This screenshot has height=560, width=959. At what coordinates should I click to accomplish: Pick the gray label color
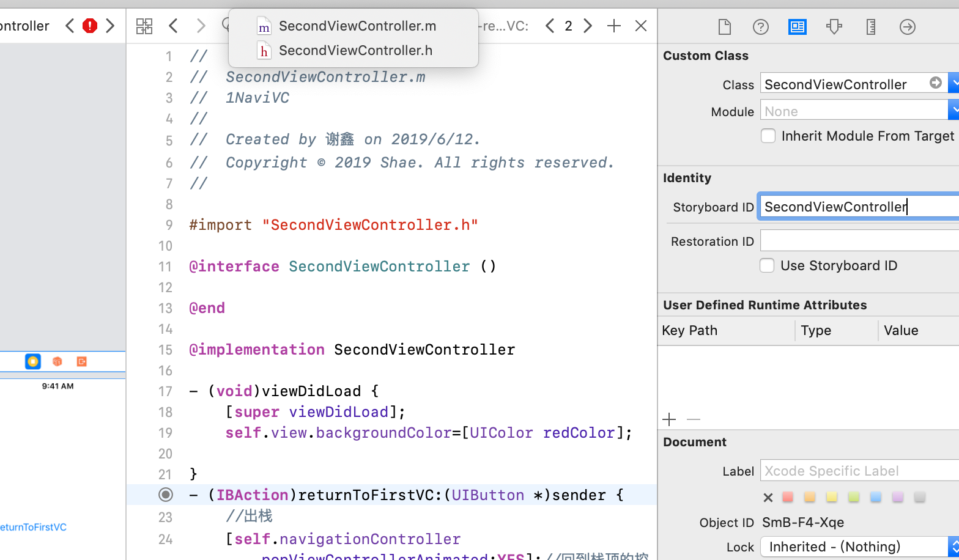pyautogui.click(x=920, y=497)
